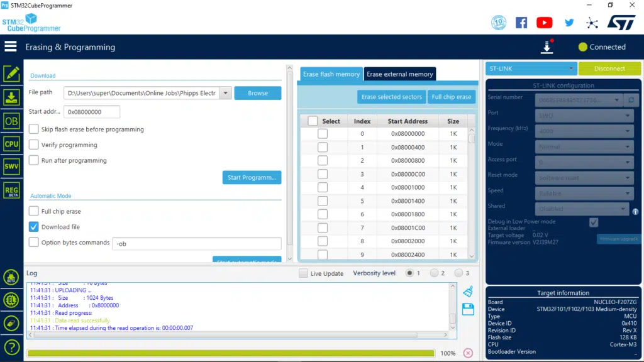Open the YouTube link icon
This screenshot has width=644, height=362.
[544, 23]
